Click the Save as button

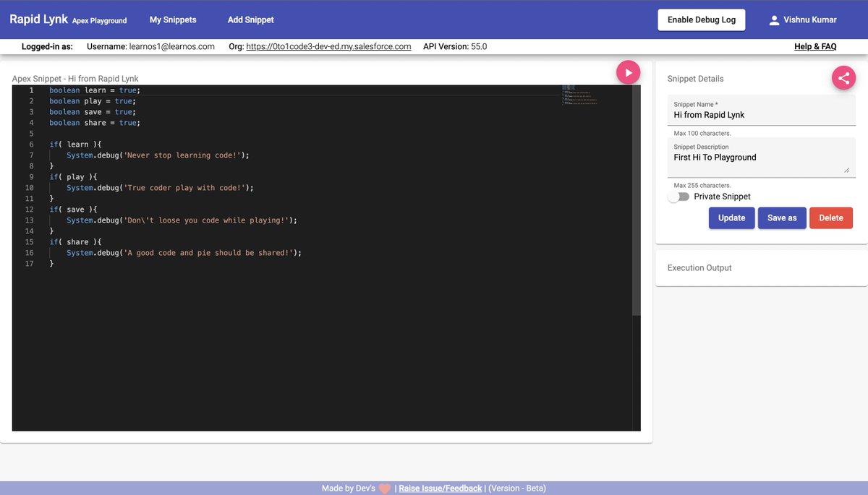click(782, 218)
